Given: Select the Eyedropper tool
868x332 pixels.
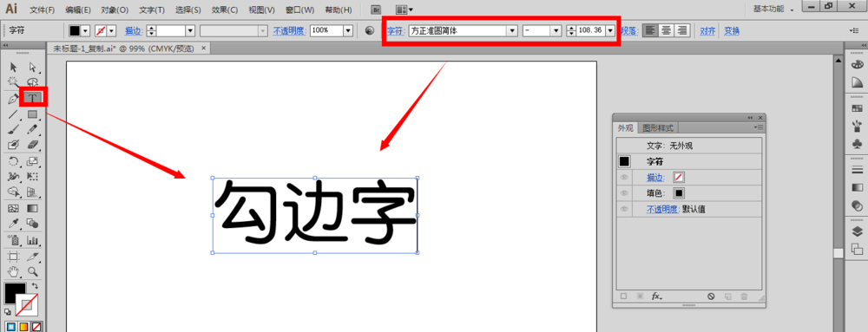Looking at the screenshot, I should (x=14, y=224).
